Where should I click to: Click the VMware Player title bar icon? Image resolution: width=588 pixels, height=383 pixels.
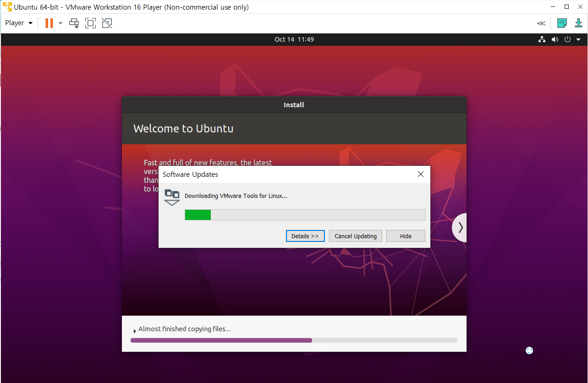[7, 7]
